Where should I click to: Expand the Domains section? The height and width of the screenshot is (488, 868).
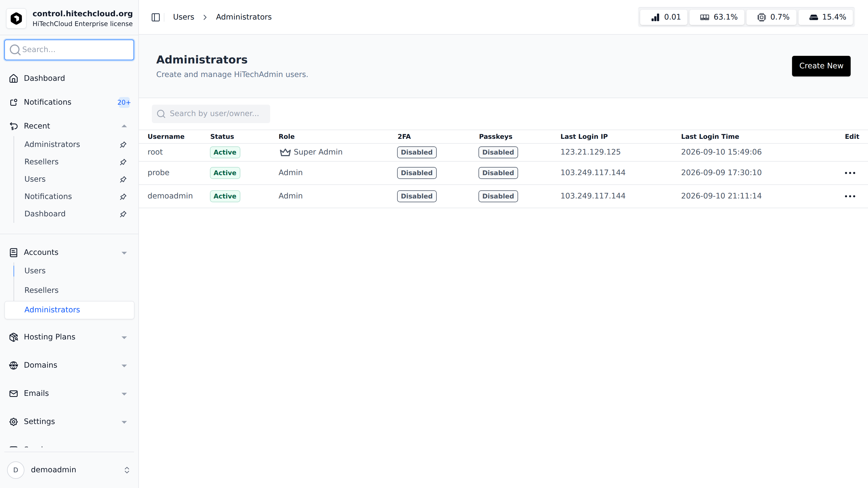click(x=124, y=365)
